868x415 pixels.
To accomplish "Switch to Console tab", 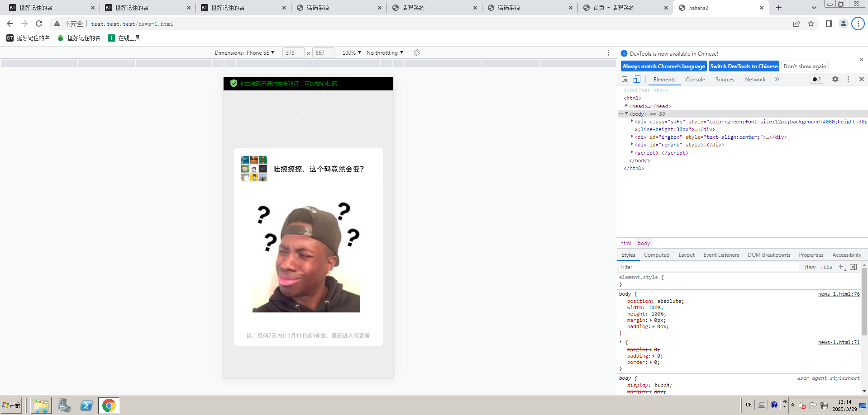I will click(695, 79).
